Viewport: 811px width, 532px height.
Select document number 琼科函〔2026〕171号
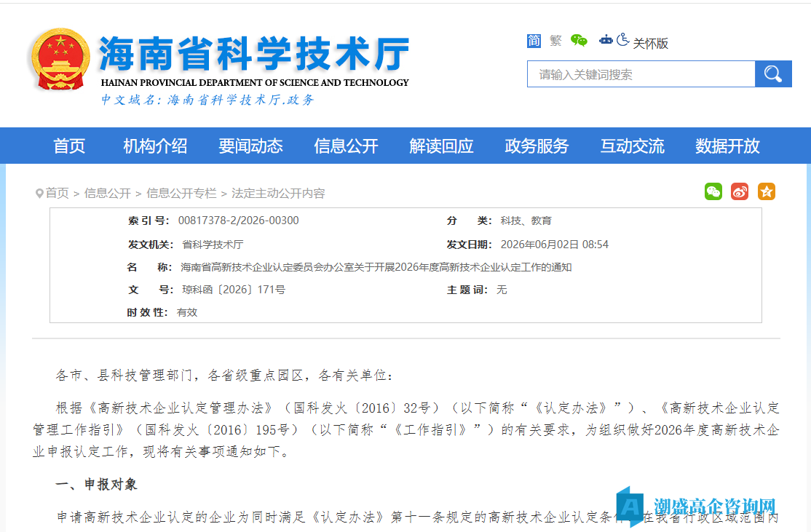click(x=233, y=290)
